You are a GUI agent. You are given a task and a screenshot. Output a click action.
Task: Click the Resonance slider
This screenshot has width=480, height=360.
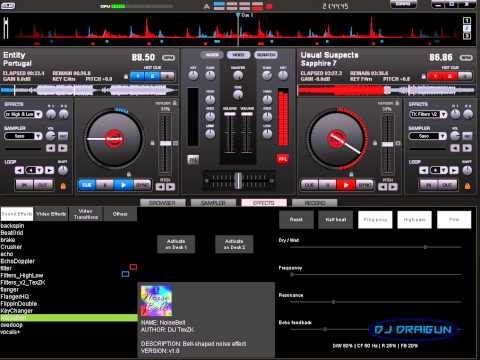[375, 302]
